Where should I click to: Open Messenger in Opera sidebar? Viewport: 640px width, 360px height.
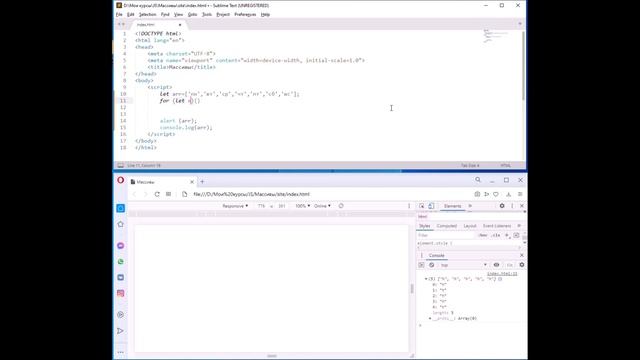[x=120, y=246]
